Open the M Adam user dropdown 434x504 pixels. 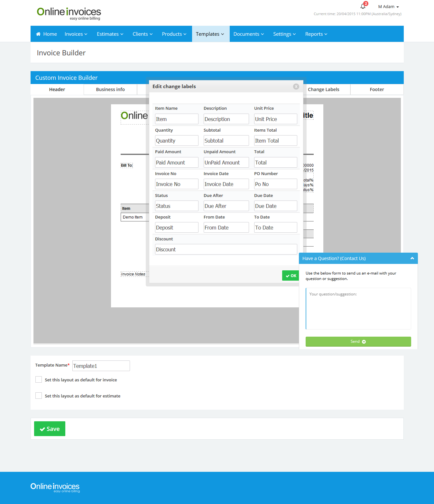(388, 7)
